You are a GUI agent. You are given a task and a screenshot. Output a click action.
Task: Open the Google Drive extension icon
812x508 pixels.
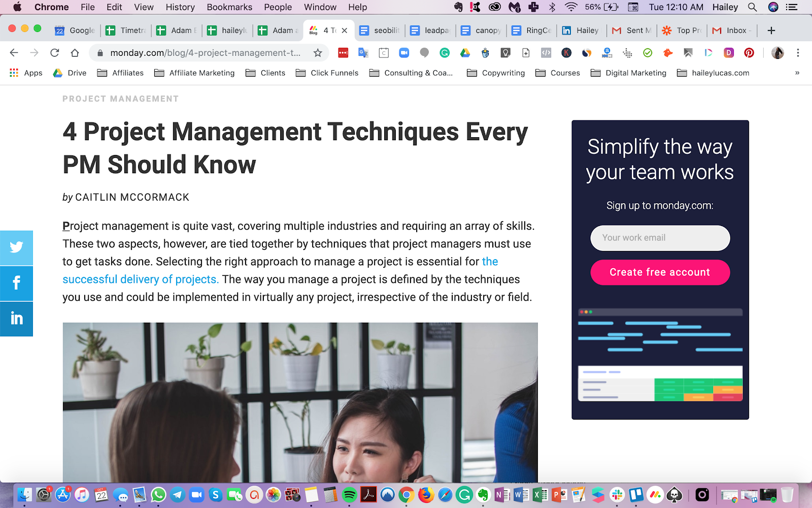pos(465,53)
